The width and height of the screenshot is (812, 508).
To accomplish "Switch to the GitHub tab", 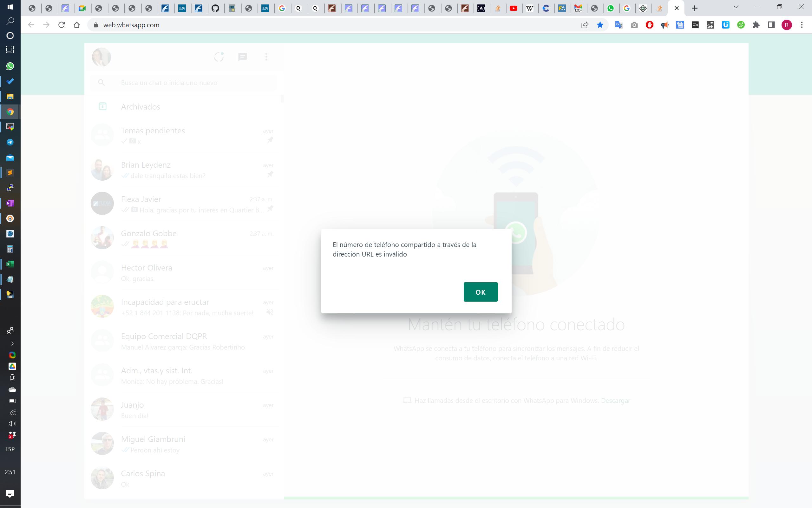I will point(215,8).
